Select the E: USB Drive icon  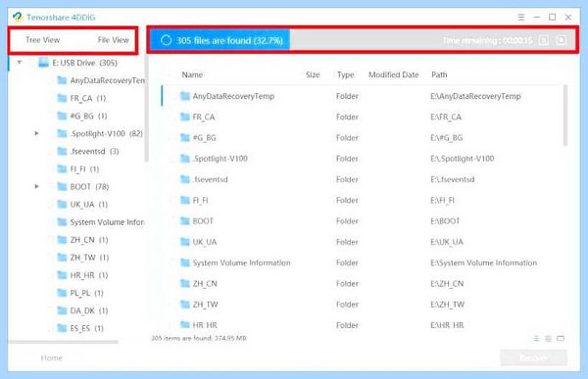pos(43,63)
